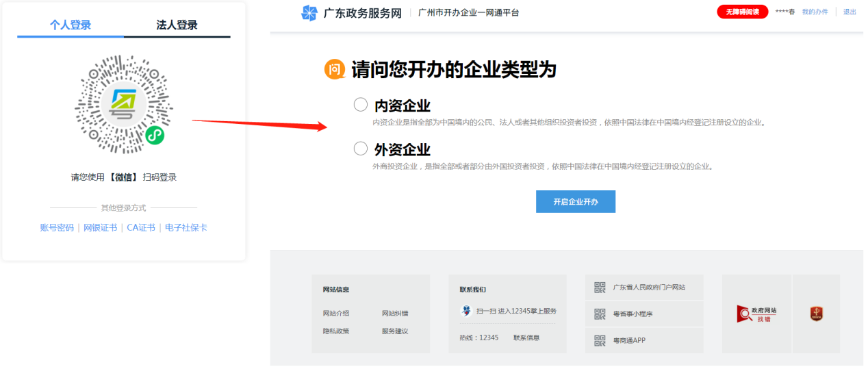868x369 pixels.
Task: Click the 政府网站找错 badge
Action: (756, 314)
